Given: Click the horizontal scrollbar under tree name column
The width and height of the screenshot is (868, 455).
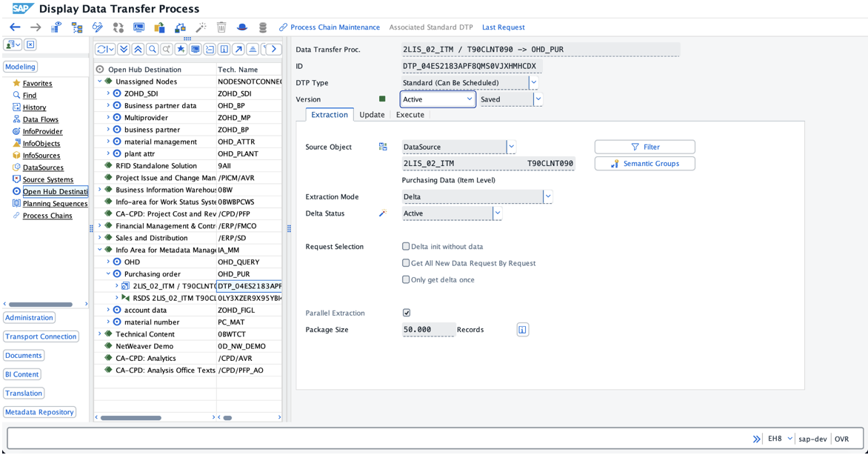Looking at the screenshot, I should coord(130,417).
